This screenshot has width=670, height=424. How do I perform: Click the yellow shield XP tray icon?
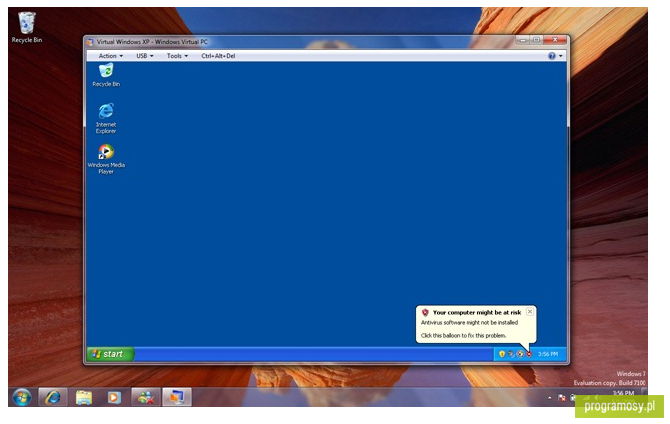pyautogui.click(x=502, y=354)
